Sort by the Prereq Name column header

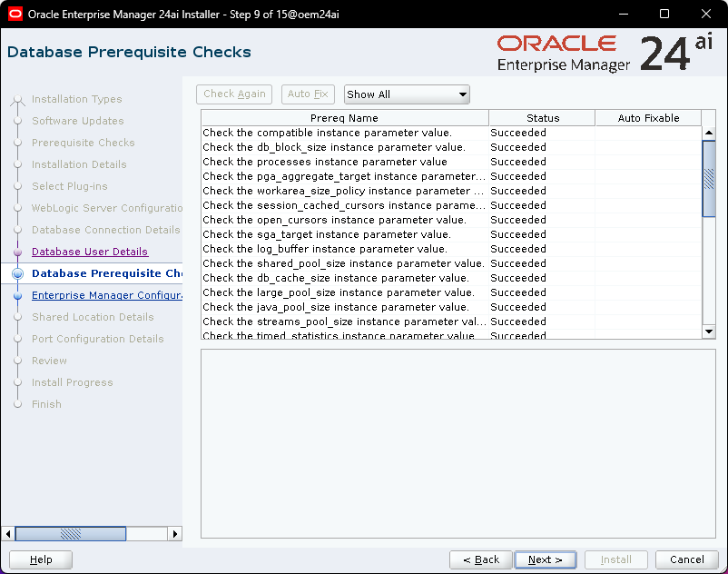[x=344, y=118]
